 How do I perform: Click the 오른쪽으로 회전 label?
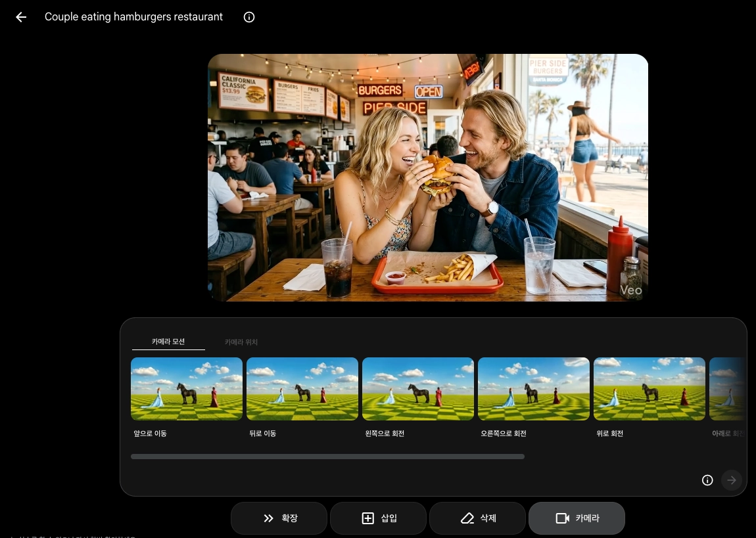(x=504, y=434)
